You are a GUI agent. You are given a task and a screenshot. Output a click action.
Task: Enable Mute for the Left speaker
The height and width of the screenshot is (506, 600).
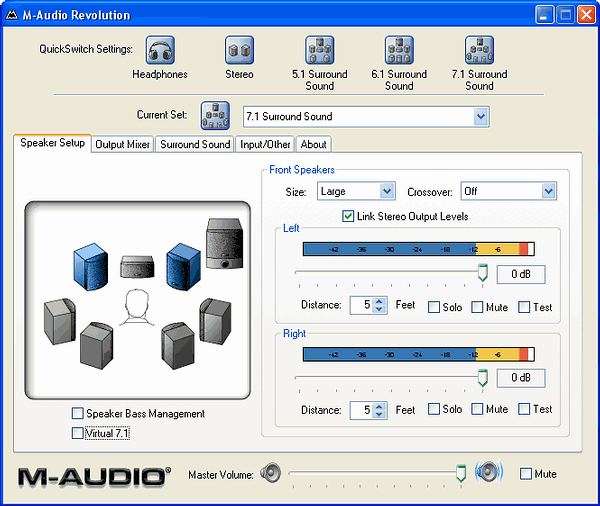(477, 307)
